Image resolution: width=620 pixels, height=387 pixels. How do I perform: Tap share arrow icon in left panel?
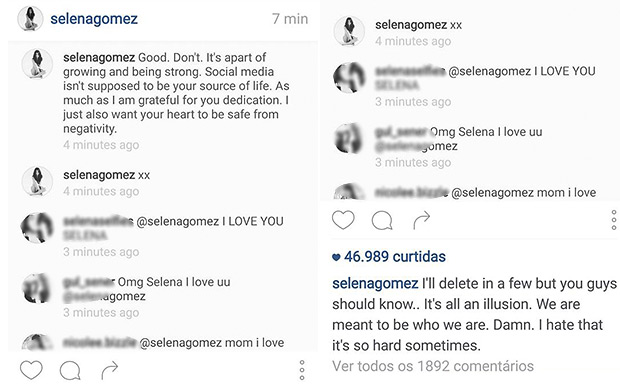110,370
